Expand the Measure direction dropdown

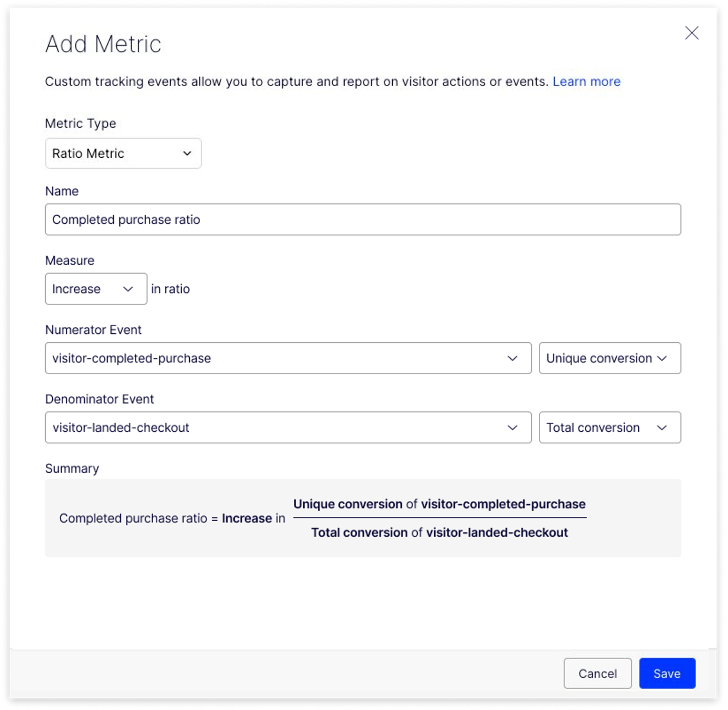click(96, 289)
